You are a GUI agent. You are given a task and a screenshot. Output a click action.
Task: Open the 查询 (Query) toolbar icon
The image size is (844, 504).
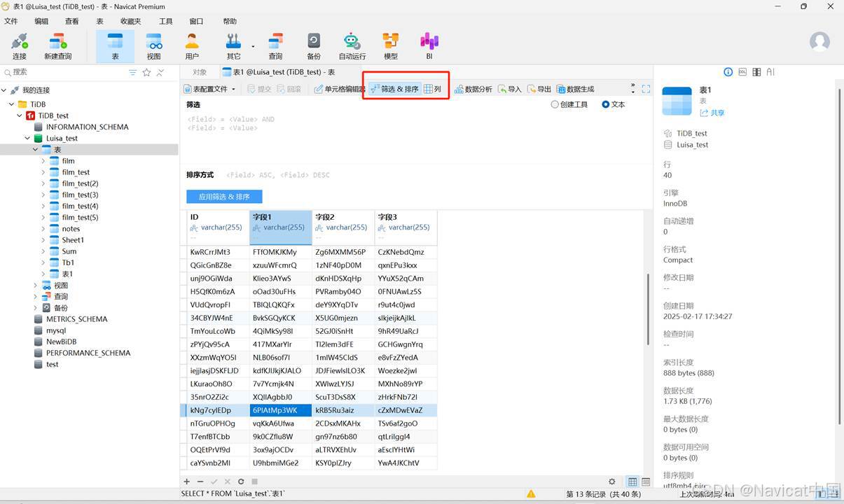tap(275, 46)
